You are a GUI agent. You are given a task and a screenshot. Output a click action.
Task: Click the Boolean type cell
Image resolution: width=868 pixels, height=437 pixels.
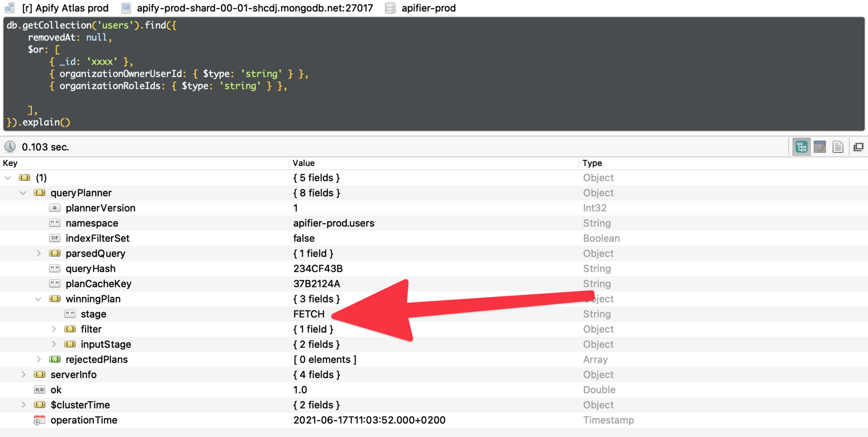click(601, 238)
